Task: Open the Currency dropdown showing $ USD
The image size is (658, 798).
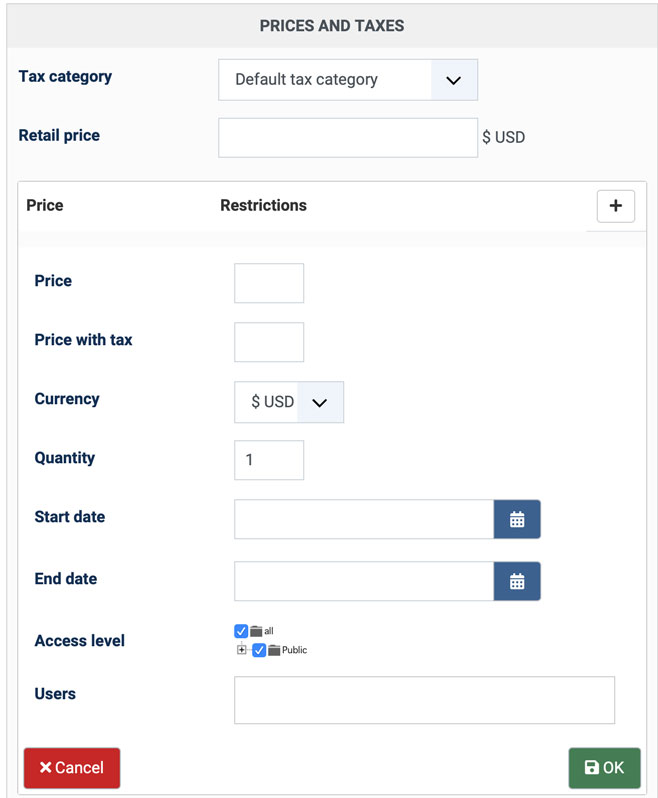Action: point(289,402)
